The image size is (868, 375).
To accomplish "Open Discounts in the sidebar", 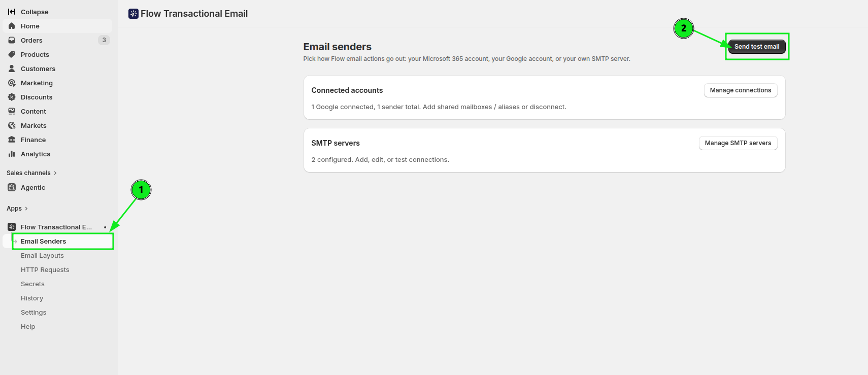I will pyautogui.click(x=57, y=97).
